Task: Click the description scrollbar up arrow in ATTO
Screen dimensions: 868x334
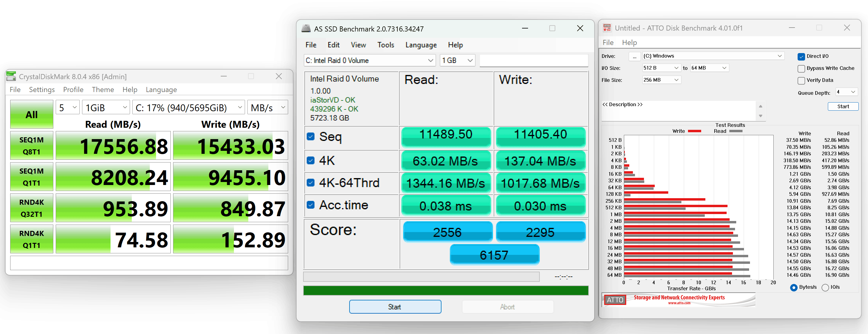Action: pos(760,106)
